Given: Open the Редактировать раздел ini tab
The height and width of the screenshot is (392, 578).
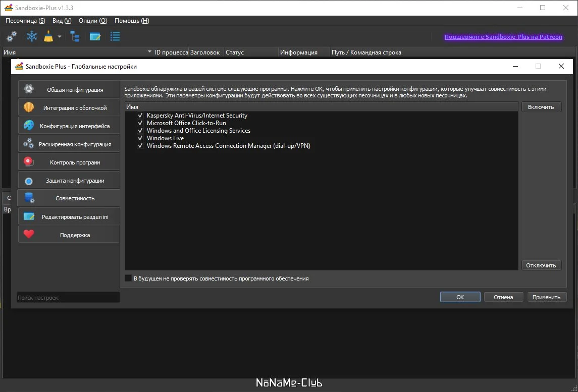Looking at the screenshot, I should coord(69,216).
